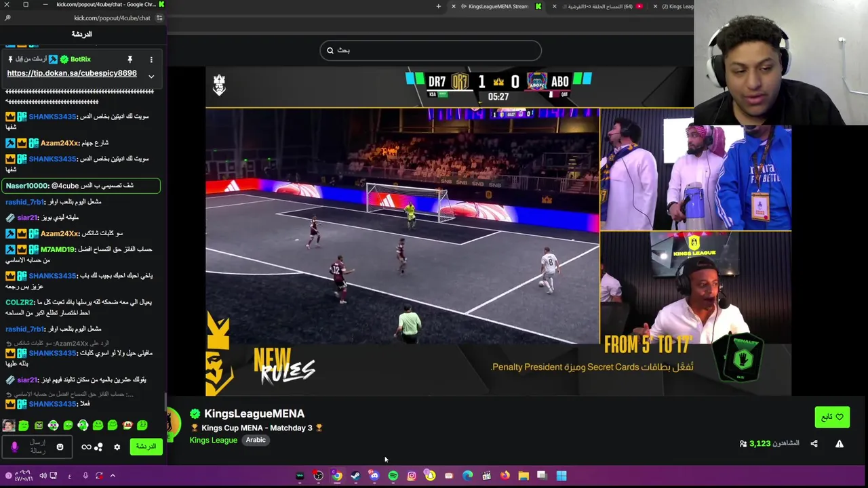This screenshot has width=868, height=488.
Task: Open Task View on taskbar
Action: tap(542, 476)
